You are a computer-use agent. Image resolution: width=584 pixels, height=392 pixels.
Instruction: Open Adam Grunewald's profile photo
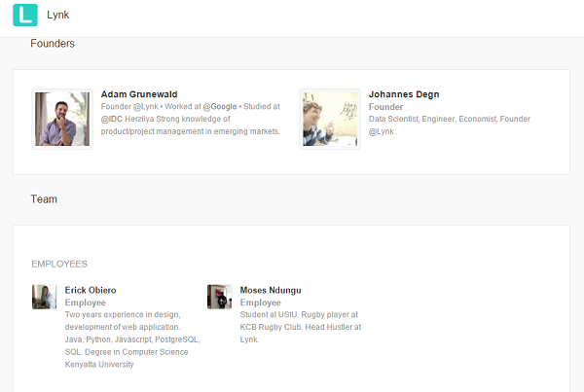(62, 119)
